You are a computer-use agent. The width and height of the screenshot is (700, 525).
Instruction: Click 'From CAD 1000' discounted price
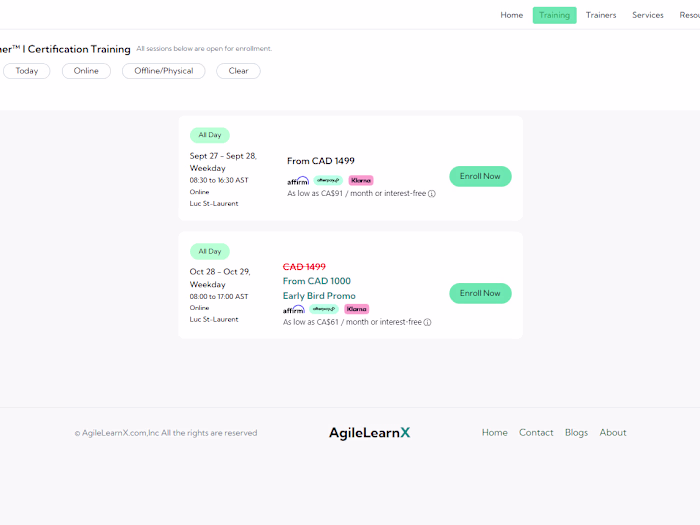tap(317, 281)
